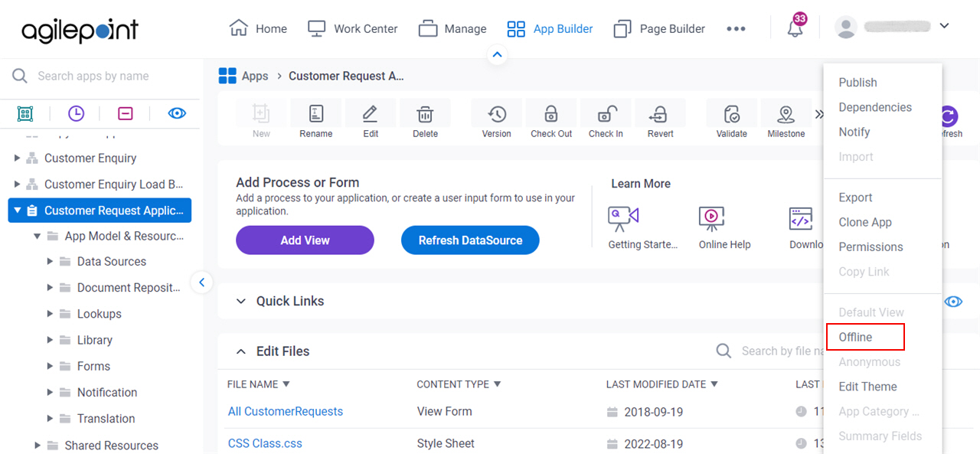Click the file search magnifier icon
This screenshot has width=980, height=454.
coord(724,351)
